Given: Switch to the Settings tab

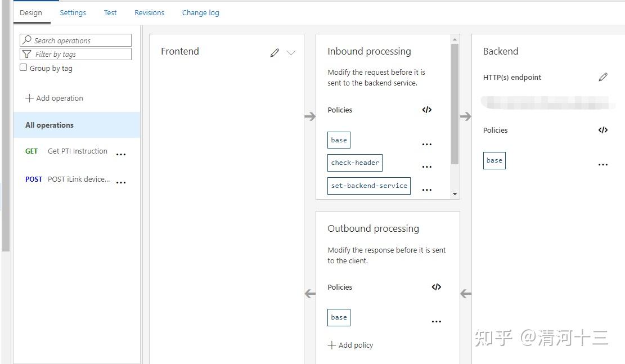Looking at the screenshot, I should 73,12.
